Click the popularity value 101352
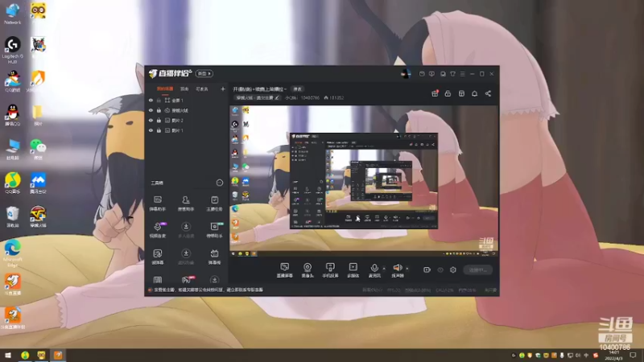The height and width of the screenshot is (362, 644). tap(336, 98)
